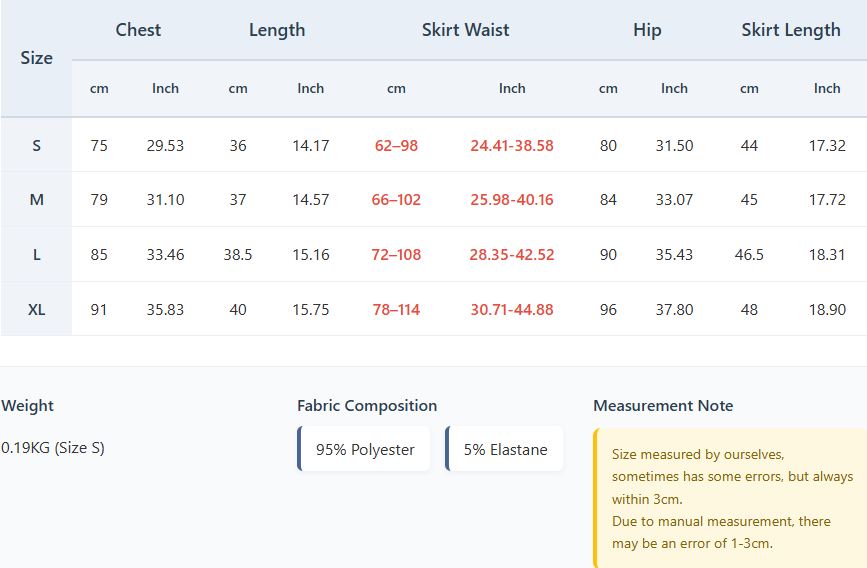Image resolution: width=867 pixels, height=568 pixels.
Task: Click the 5% Elastane tag
Action: click(505, 450)
